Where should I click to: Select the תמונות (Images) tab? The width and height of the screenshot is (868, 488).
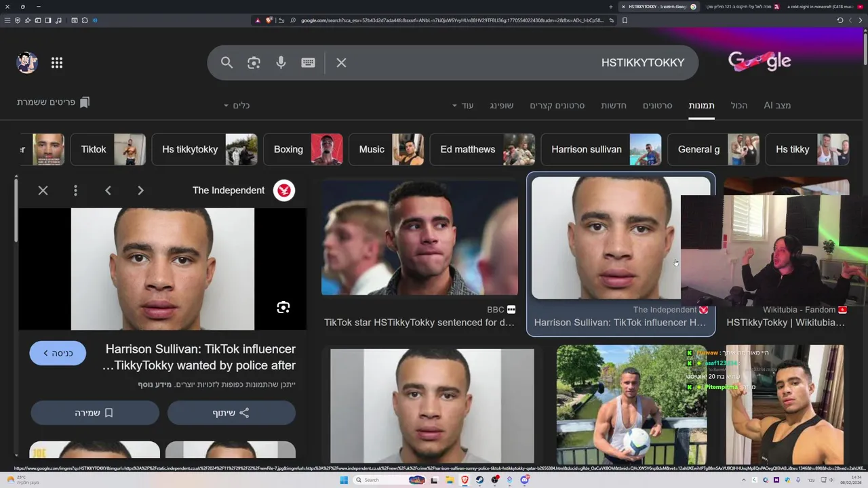coord(701,105)
